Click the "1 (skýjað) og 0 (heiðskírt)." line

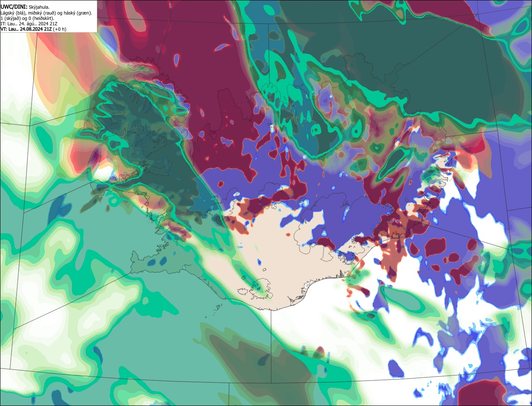27,18
